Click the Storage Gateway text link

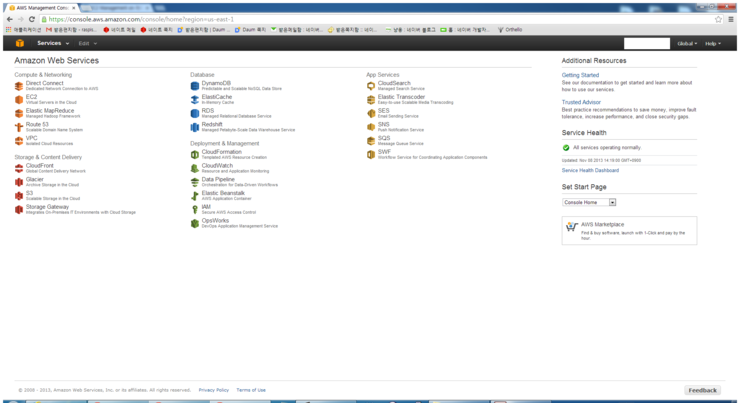[47, 207]
